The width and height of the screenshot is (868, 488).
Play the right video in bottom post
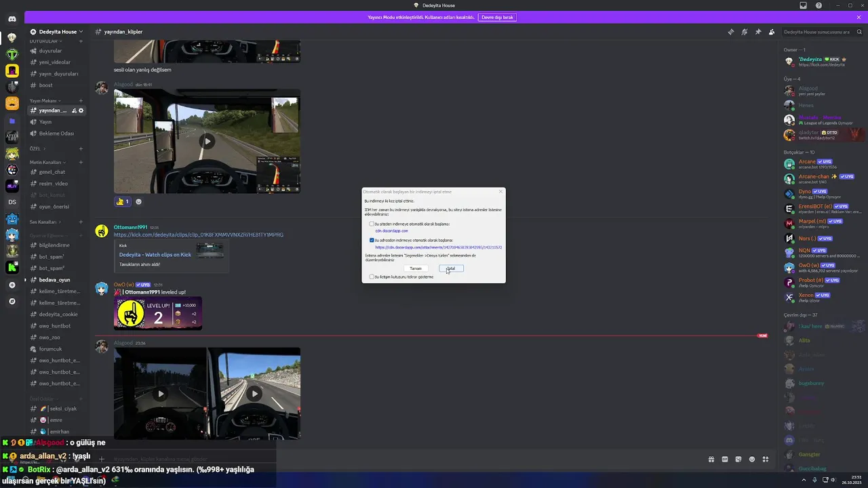[x=254, y=394]
